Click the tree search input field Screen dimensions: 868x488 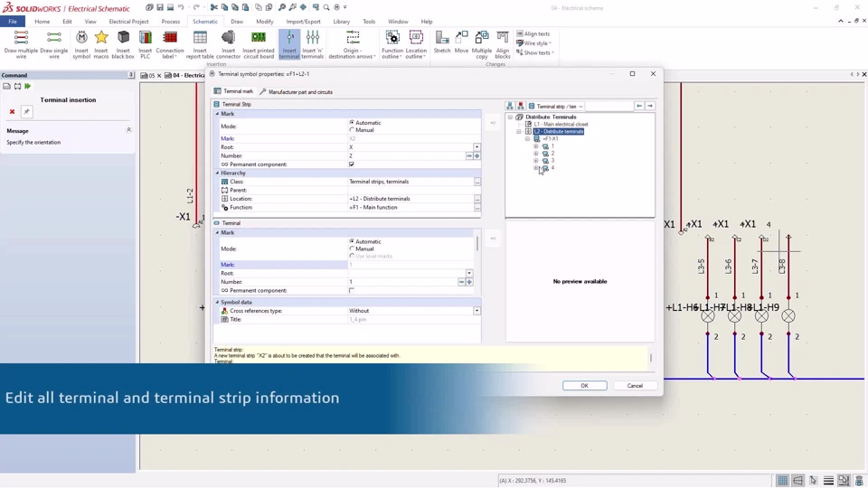point(609,107)
